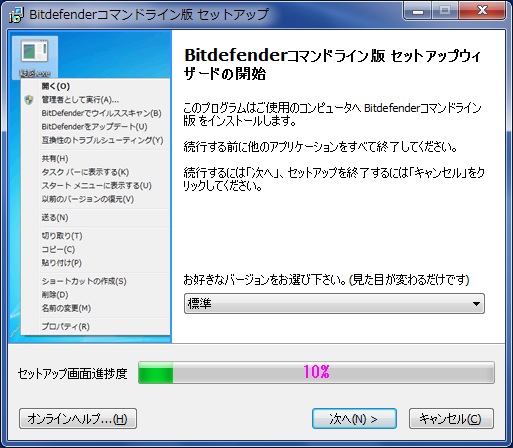The width and height of the screenshot is (513, 448).
Task: Choose 共有(H) in the context menu
Action: 55,159
